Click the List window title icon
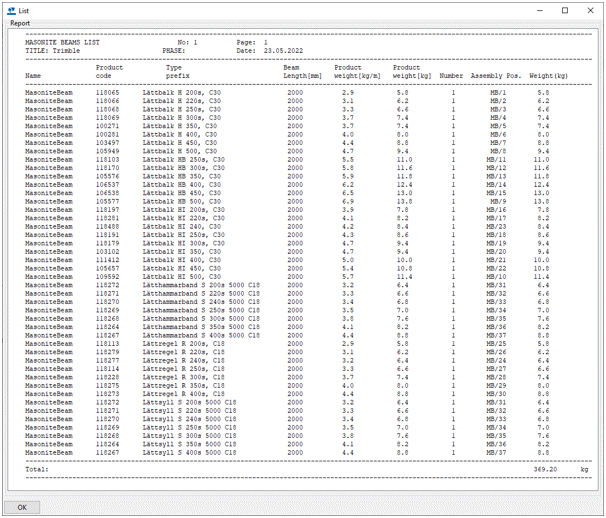This screenshot has width=606, height=518. pyautogui.click(x=12, y=10)
